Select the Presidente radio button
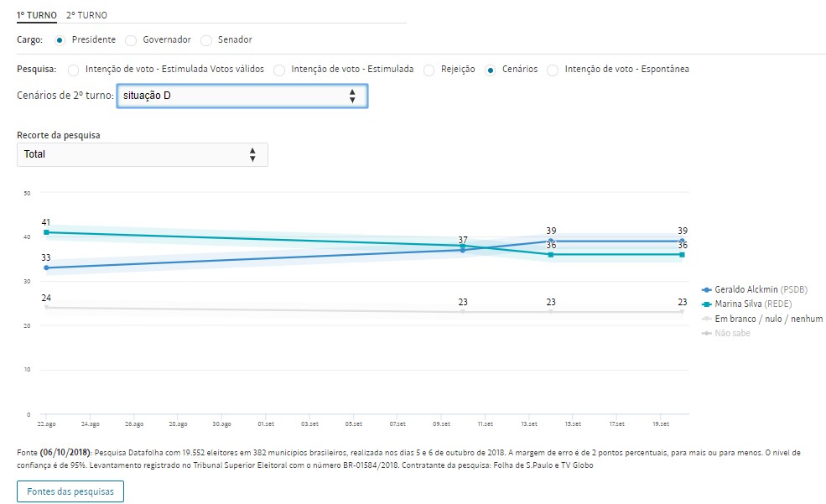The width and height of the screenshot is (826, 504). pyautogui.click(x=60, y=39)
